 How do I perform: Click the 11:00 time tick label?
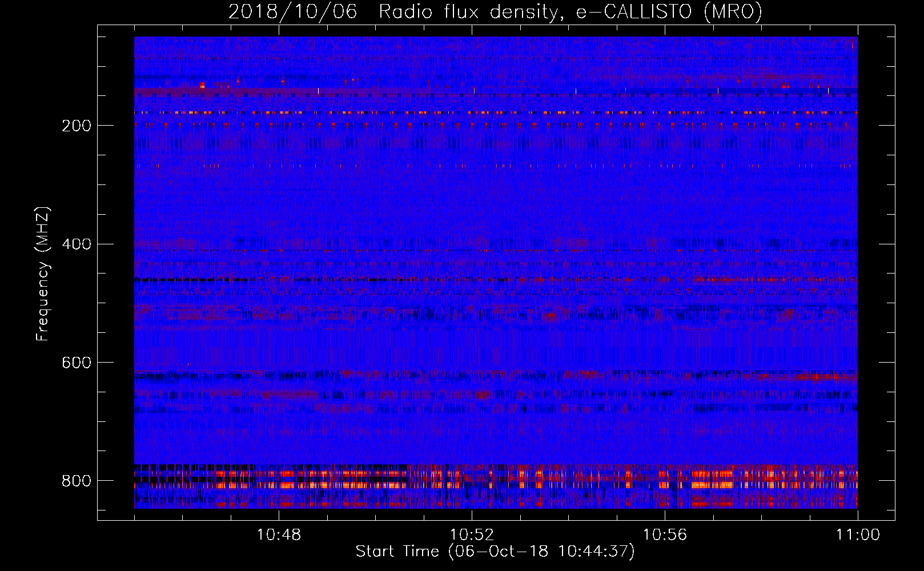[858, 535]
